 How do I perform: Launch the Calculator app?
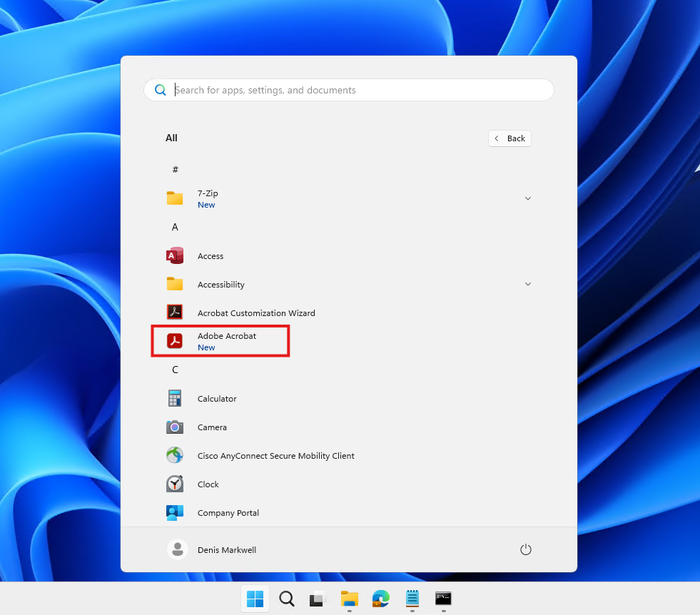[x=216, y=399]
